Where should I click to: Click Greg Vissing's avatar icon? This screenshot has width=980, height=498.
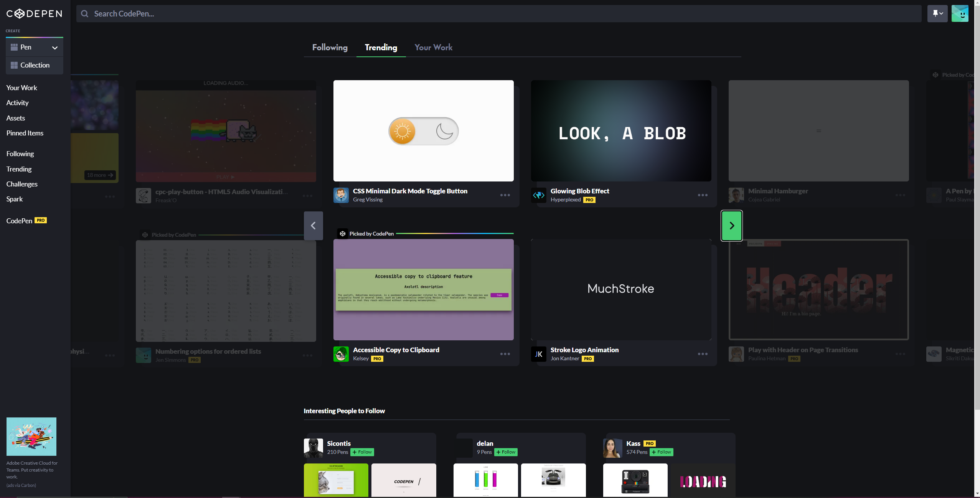(x=341, y=195)
